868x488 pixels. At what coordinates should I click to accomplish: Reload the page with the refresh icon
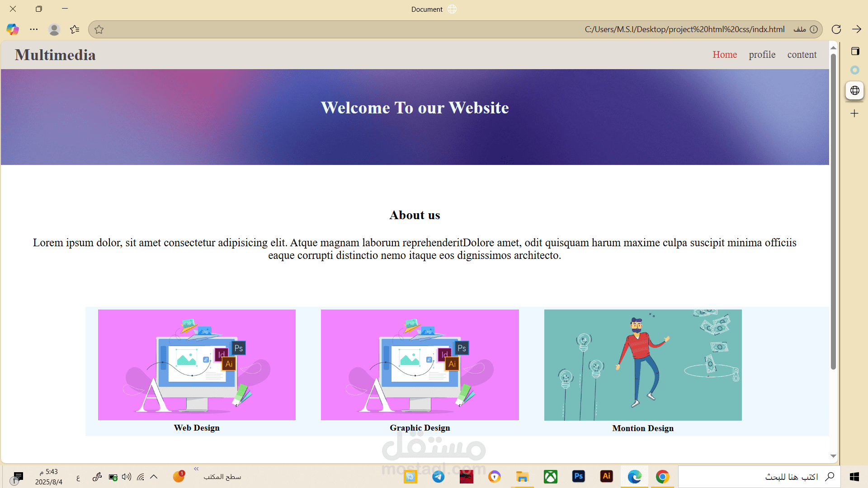pos(836,29)
